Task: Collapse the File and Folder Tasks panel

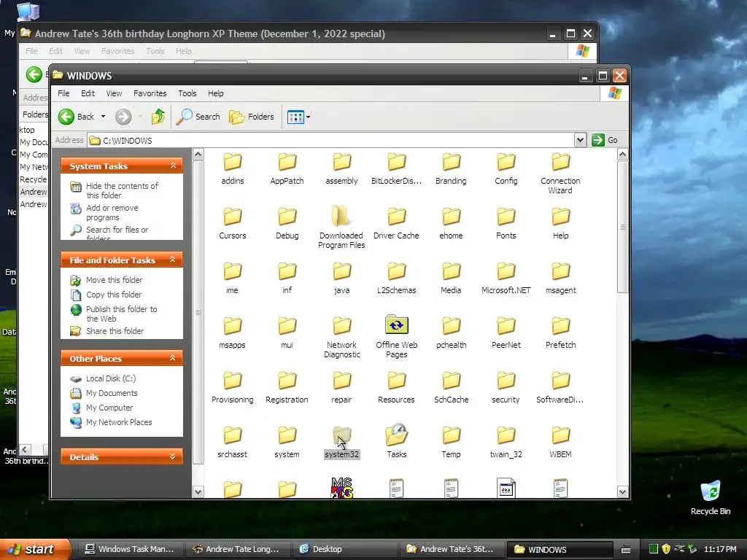Action: (x=173, y=260)
